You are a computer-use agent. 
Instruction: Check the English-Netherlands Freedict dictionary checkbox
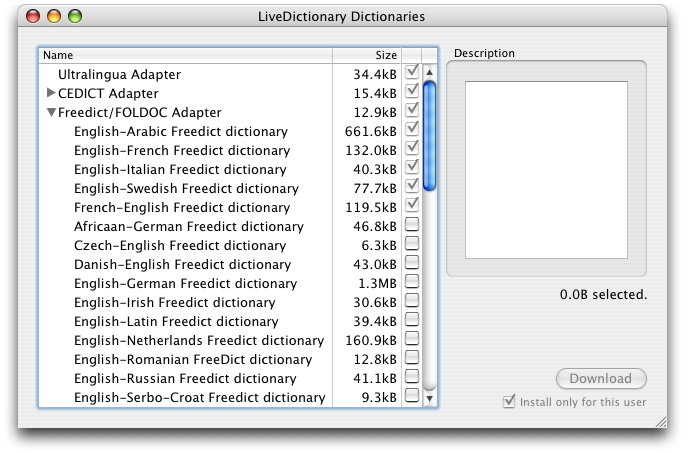[x=412, y=338]
